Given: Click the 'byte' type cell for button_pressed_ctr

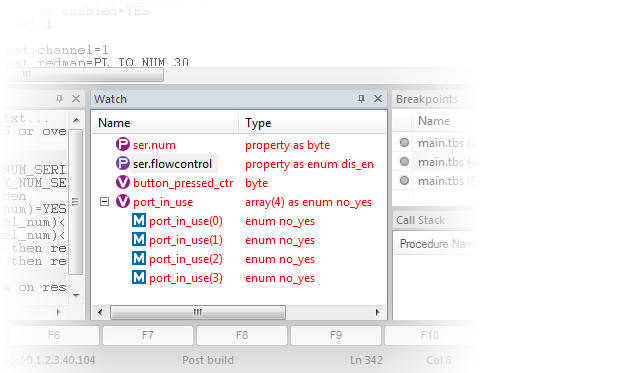Looking at the screenshot, I should click(256, 183).
